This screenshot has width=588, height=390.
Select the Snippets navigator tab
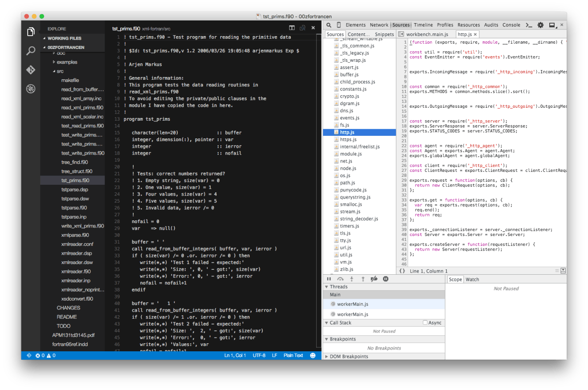point(384,34)
